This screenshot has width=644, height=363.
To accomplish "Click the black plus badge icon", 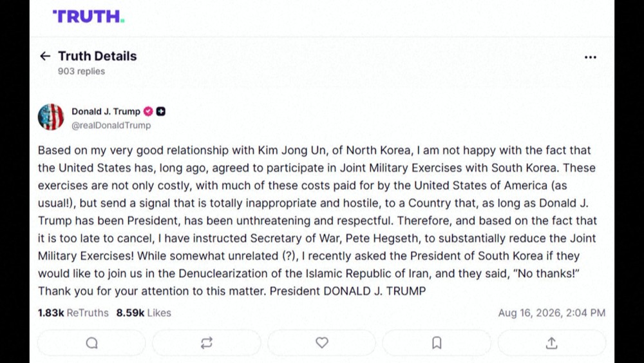I will (161, 112).
